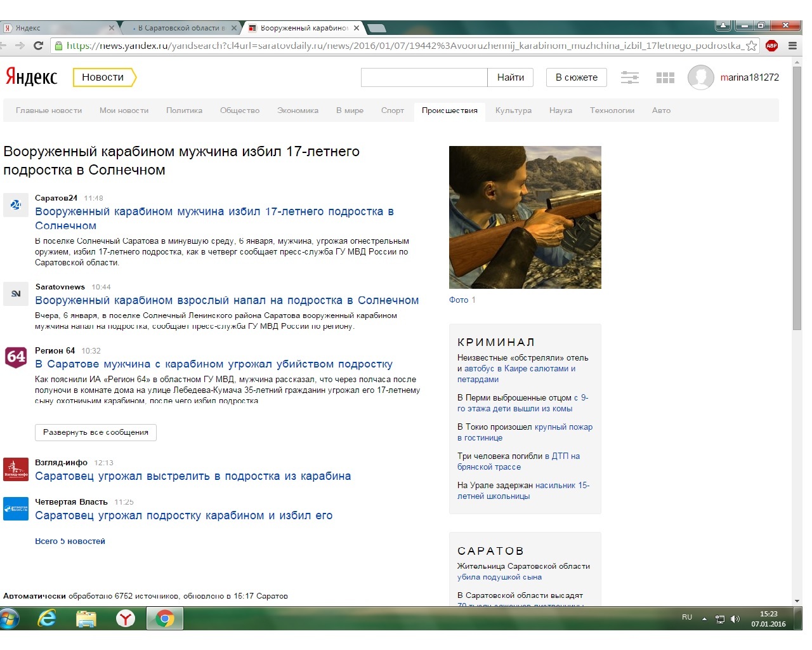The image size is (812, 650).
Task: Click the Яндекс logo
Action: (x=32, y=77)
